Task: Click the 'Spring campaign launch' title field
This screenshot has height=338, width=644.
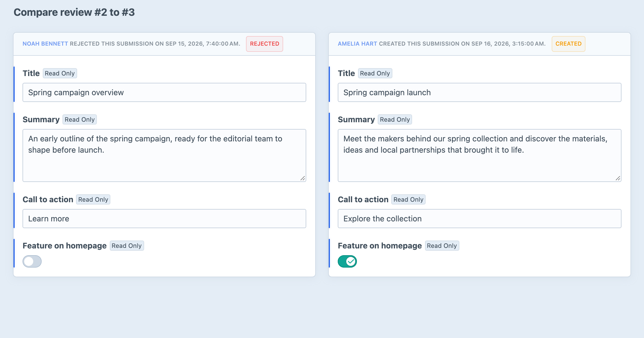Action: [480, 92]
